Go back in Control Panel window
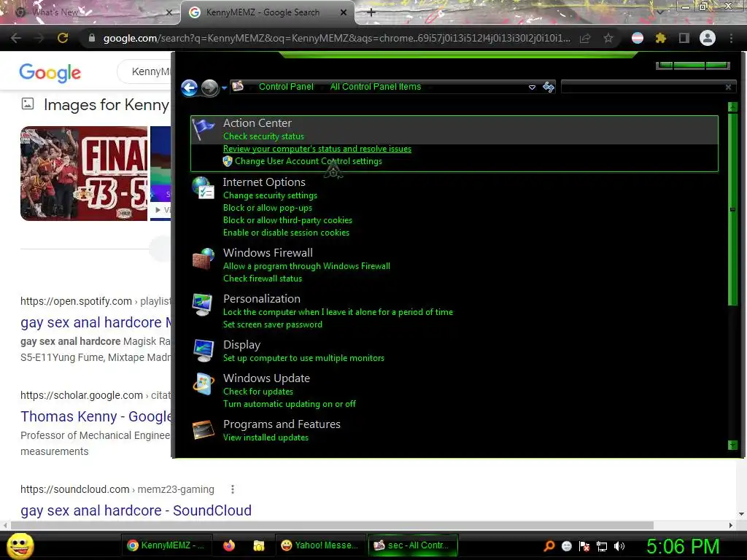Viewport: 747px width, 560px height. [x=190, y=87]
